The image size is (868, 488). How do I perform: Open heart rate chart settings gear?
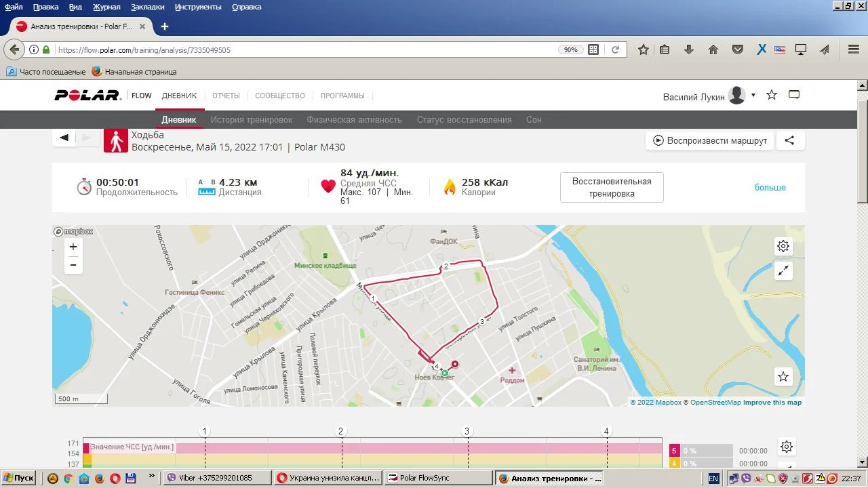(787, 447)
